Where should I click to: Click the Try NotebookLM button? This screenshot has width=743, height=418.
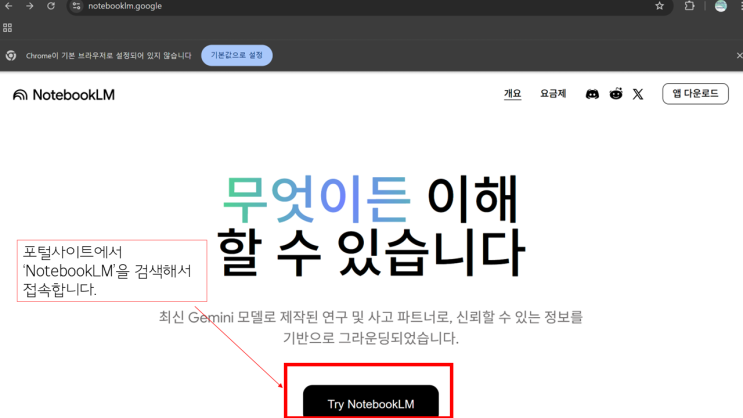371,402
